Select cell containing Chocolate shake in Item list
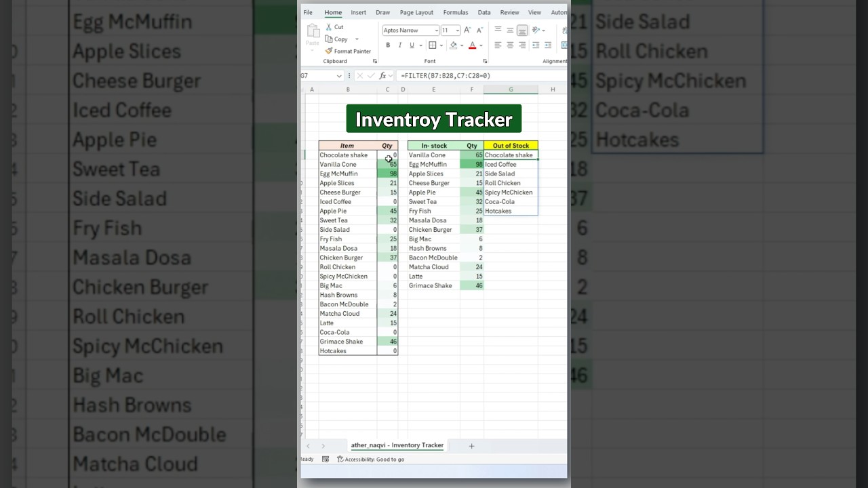Viewport: 868px width, 488px height. point(348,155)
